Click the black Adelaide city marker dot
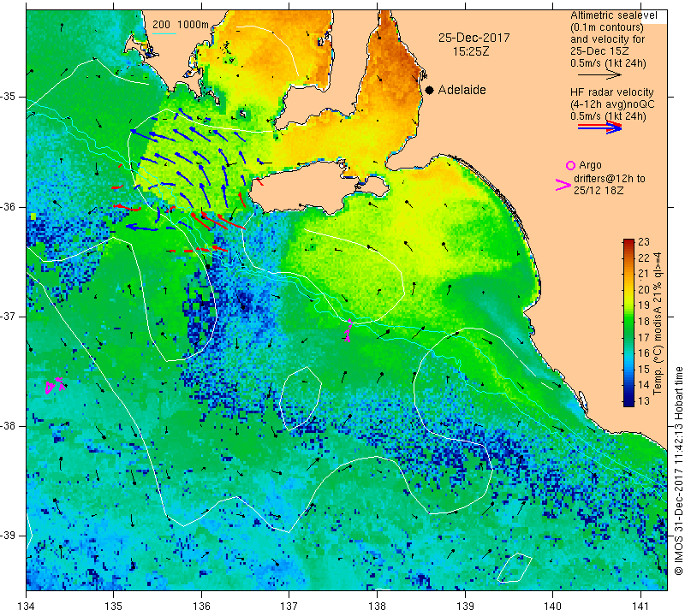Viewport: 685px width, 616px height. click(430, 90)
